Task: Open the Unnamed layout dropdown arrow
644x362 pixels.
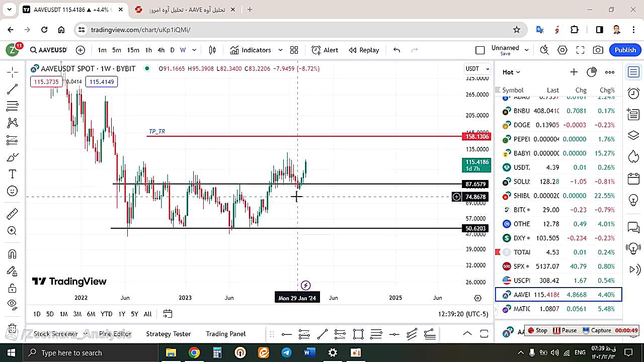Action: coord(527,50)
